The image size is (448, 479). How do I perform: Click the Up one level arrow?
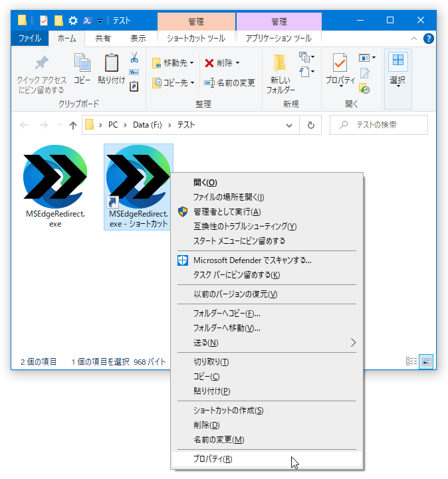click(72, 126)
